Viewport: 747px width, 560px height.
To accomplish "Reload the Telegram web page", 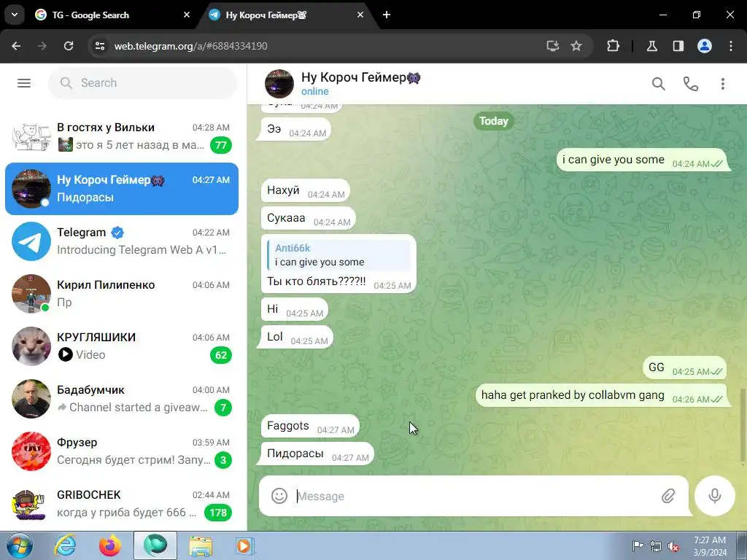I will click(69, 46).
